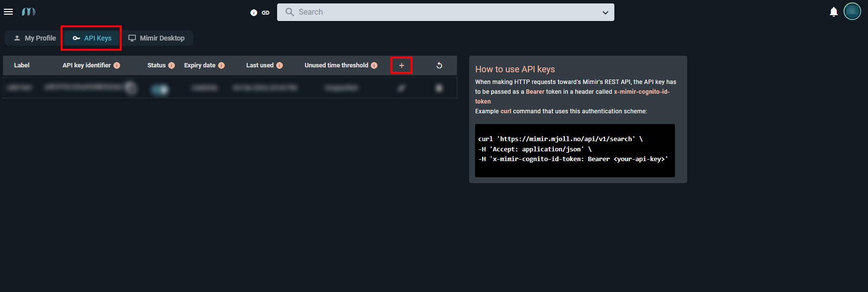Open the notifications bell
This screenshot has height=292, width=868.
pyautogui.click(x=834, y=12)
